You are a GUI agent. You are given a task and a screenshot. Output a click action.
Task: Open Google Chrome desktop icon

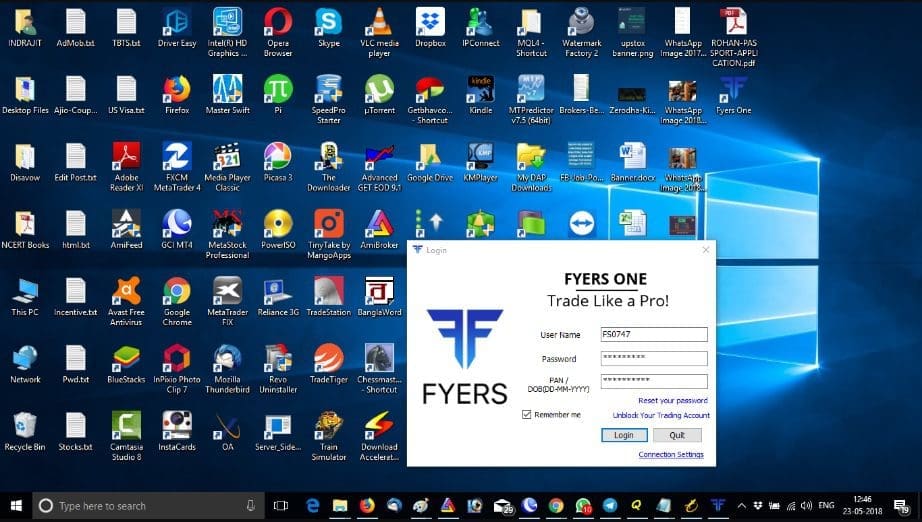177,302
